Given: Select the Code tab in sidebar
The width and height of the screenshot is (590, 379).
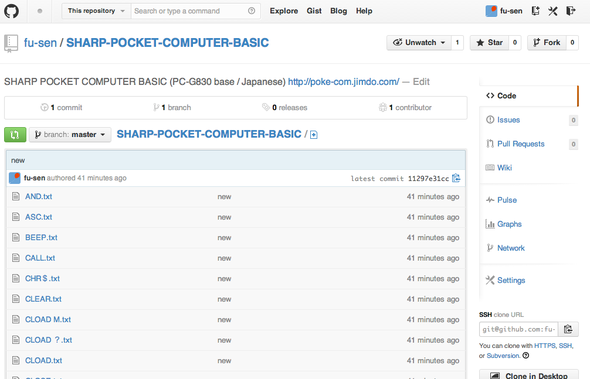Looking at the screenshot, I should pos(529,96).
